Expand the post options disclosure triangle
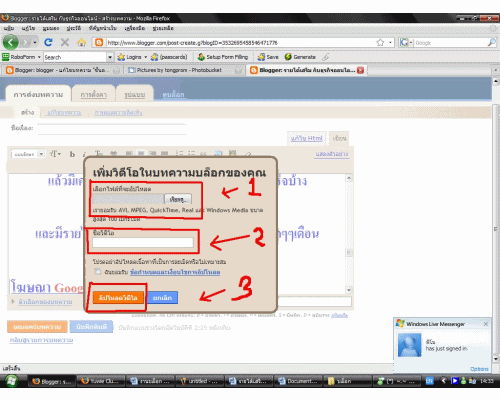Image resolution: width=500 pixels, height=400 pixels. 13,301
